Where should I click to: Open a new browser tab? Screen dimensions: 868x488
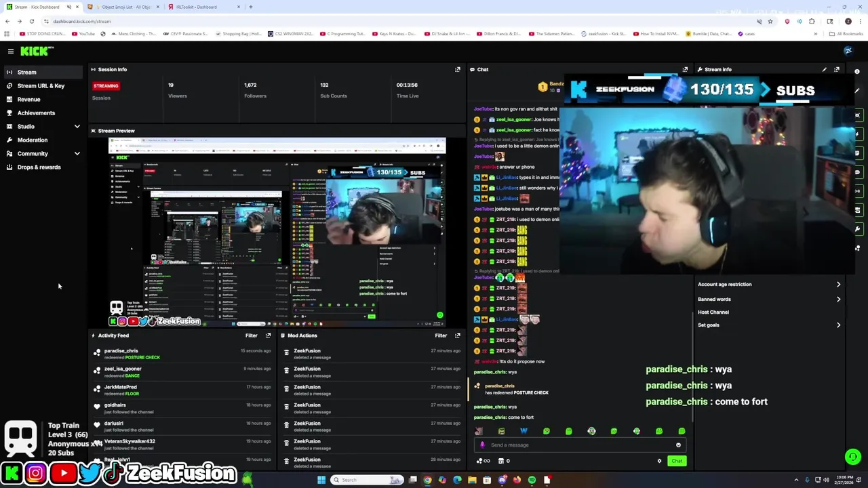click(x=250, y=7)
